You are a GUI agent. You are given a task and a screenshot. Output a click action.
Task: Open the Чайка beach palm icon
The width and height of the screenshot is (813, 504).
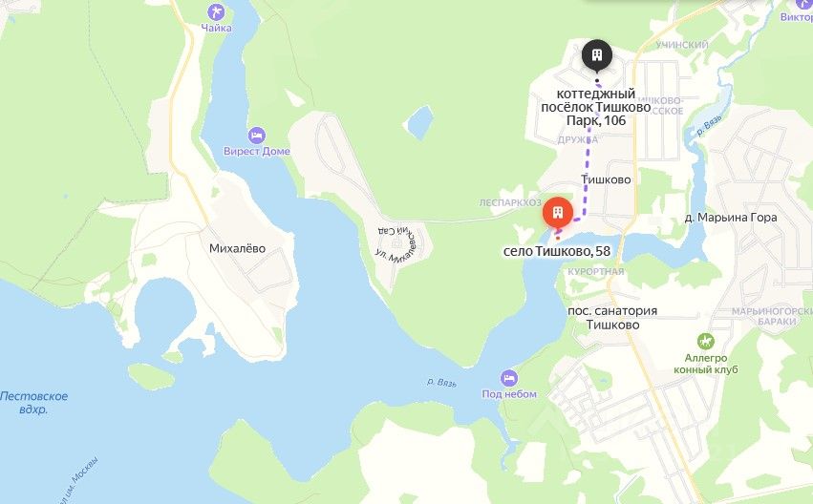pyautogui.click(x=216, y=11)
